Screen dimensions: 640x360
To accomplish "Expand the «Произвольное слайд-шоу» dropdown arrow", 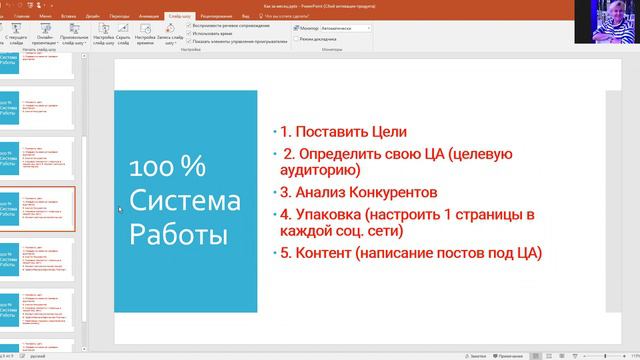I will 85,43.
